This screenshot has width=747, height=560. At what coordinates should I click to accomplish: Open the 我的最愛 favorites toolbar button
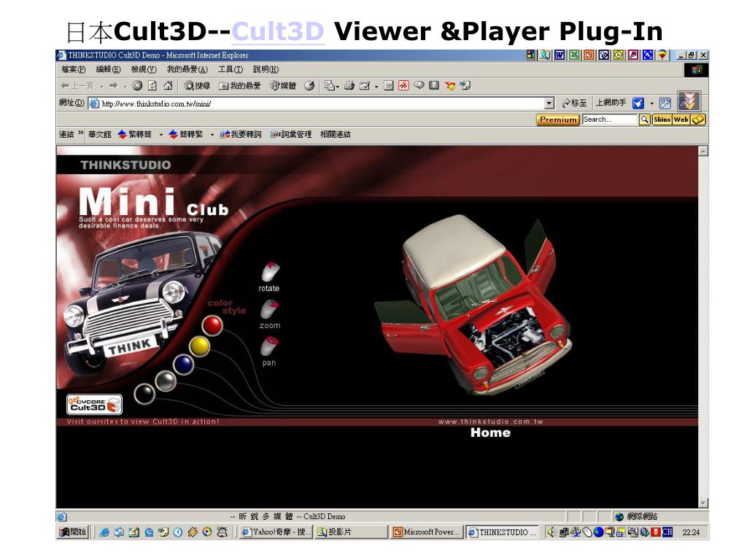tap(239, 86)
